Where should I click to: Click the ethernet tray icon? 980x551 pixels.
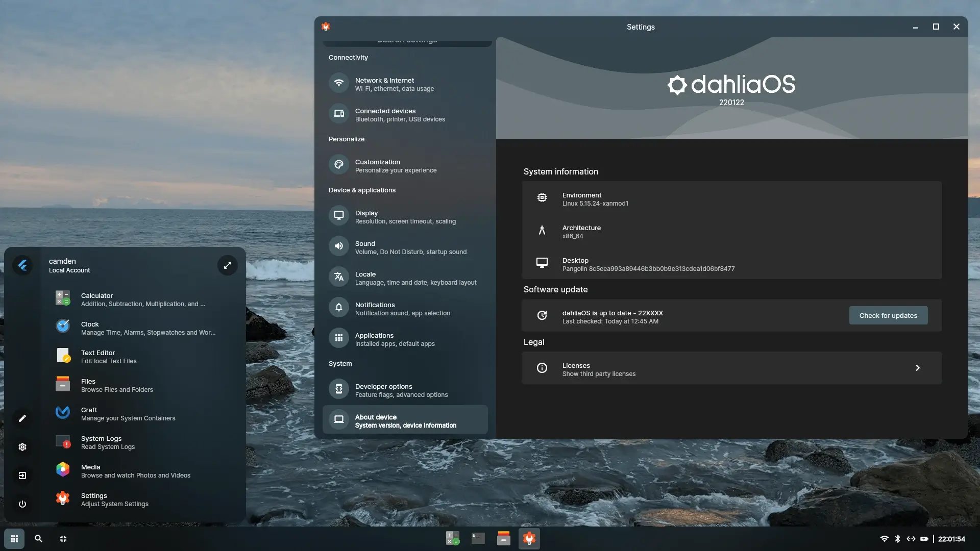click(911, 539)
